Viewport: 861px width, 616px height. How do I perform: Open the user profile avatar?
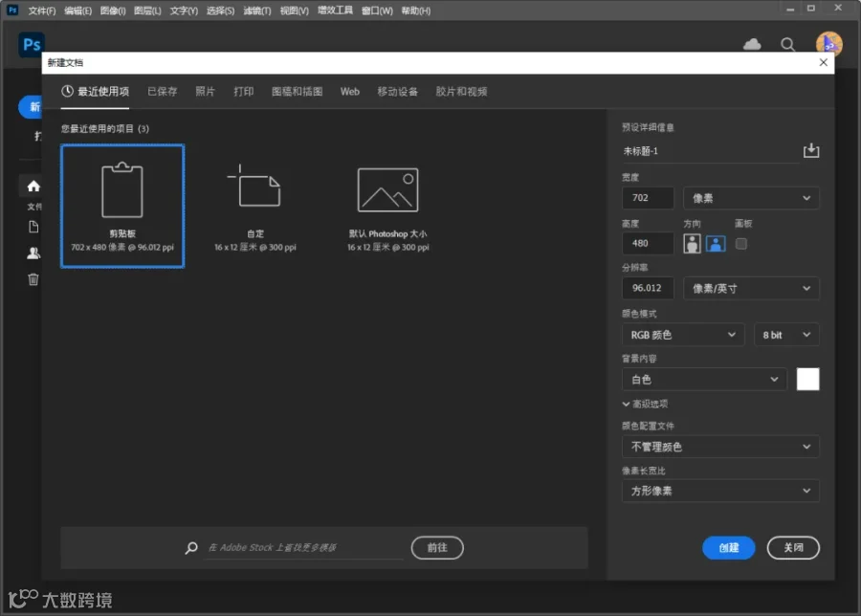click(828, 44)
